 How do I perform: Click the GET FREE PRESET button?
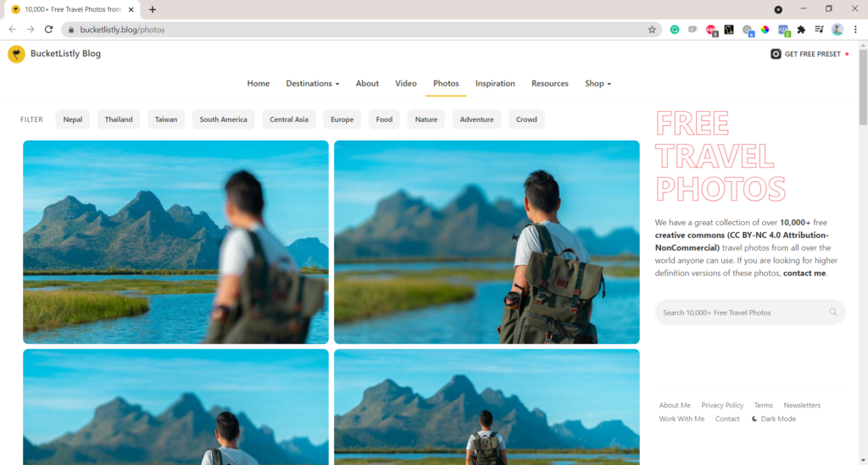click(x=806, y=54)
